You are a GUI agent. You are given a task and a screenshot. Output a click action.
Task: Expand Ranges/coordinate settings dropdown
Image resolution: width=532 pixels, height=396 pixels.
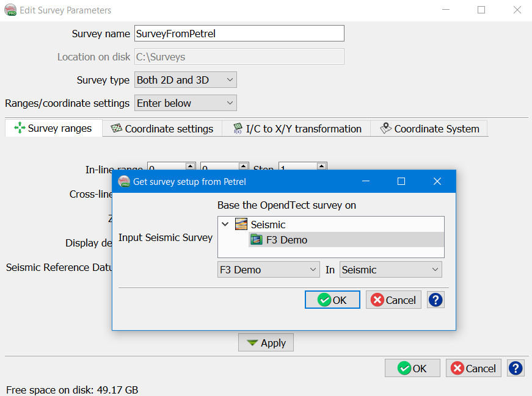pos(185,103)
